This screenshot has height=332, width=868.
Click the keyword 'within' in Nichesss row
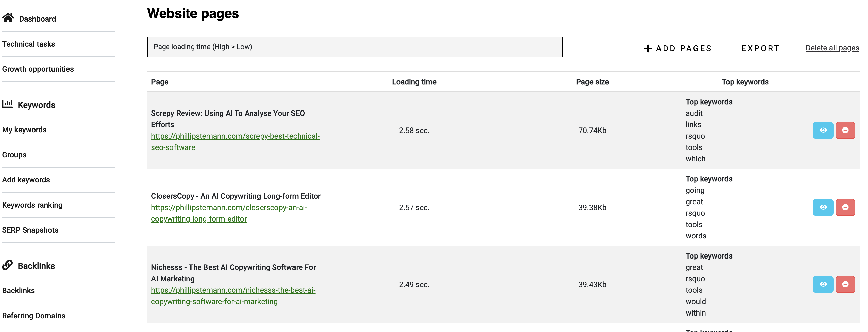pos(696,313)
